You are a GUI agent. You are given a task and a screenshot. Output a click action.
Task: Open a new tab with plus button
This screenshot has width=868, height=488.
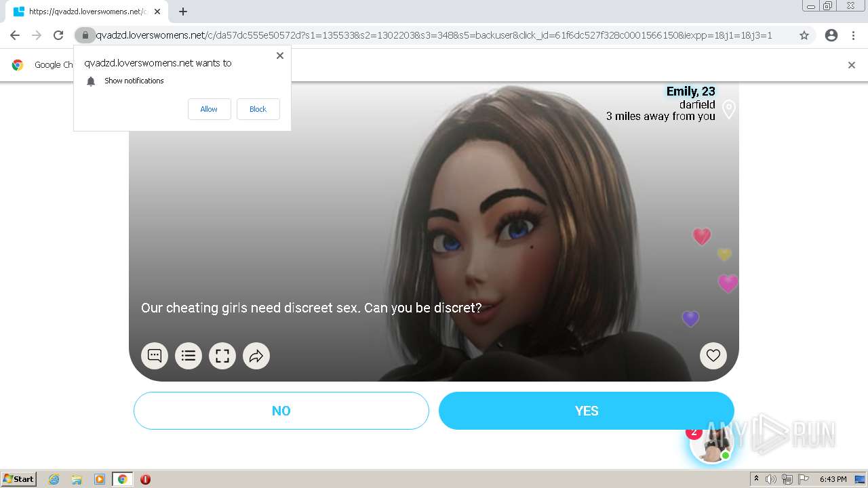tap(183, 12)
